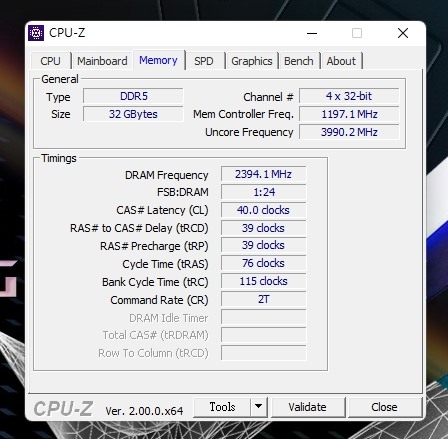Click the 1197.1 MHz Mem Controller Freq value
Screen dimensions: 448x439
[x=349, y=114]
